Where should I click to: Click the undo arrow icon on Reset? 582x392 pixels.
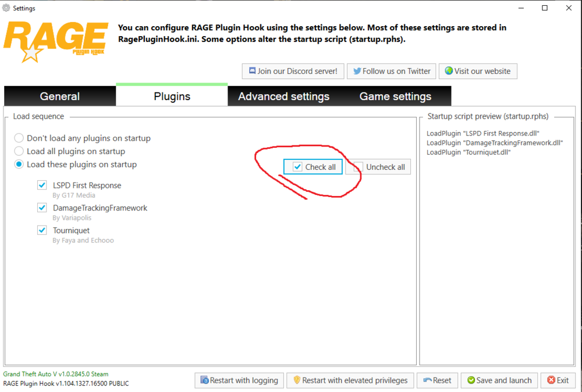coord(427,380)
